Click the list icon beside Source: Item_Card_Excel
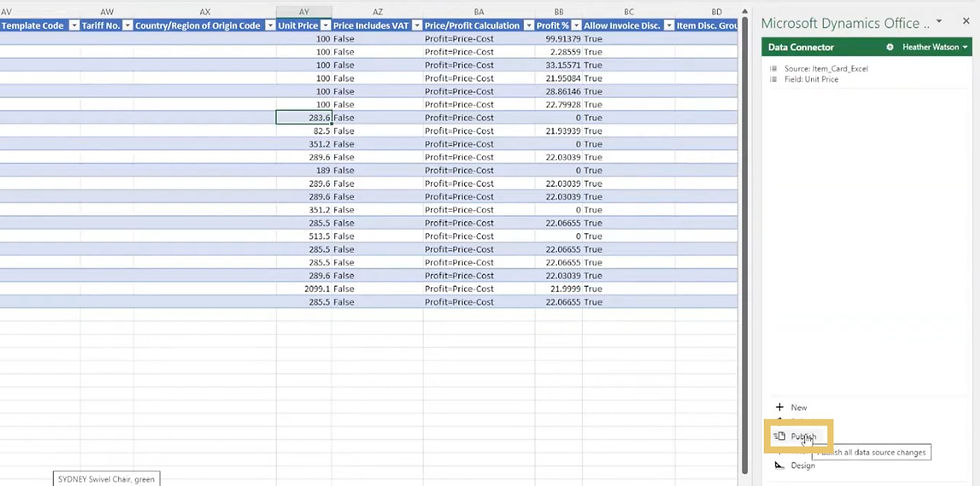 (x=773, y=69)
